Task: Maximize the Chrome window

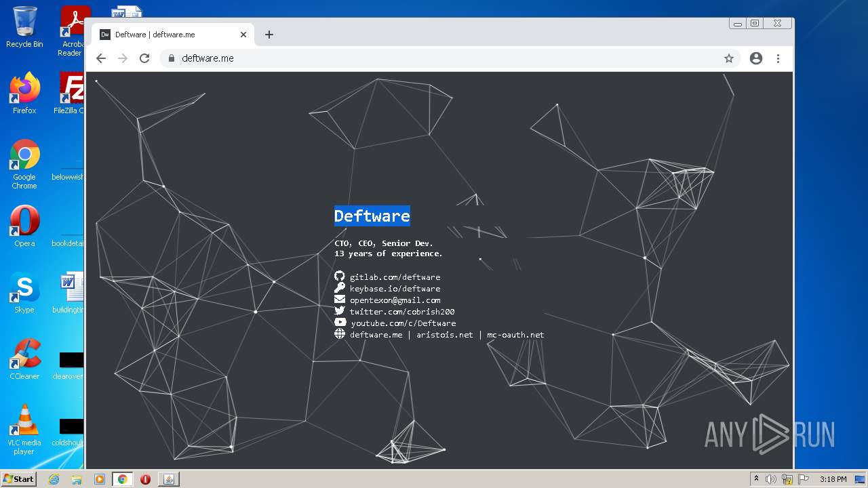Action: 755,24
